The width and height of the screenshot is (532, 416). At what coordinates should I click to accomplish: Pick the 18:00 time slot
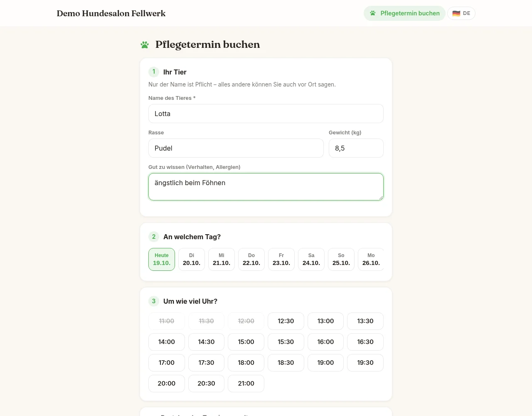[x=246, y=363]
